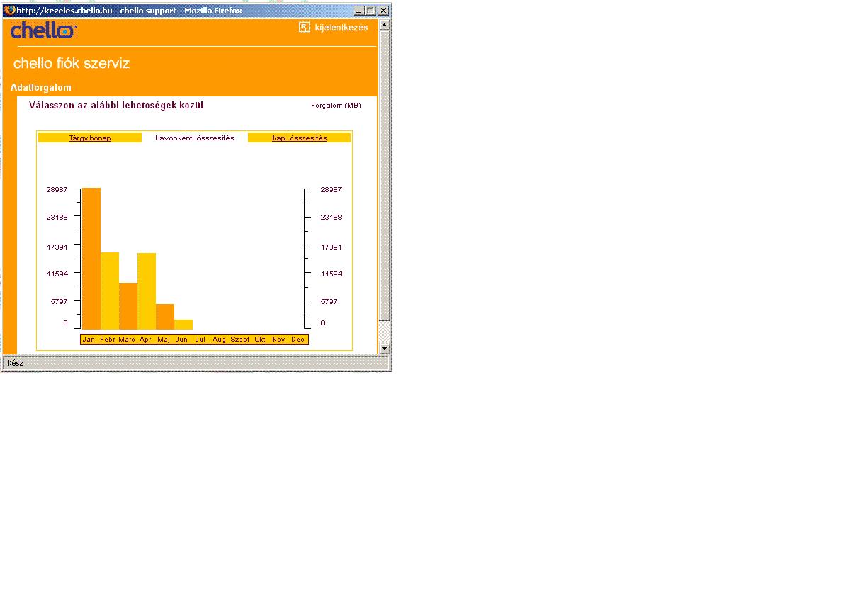Viewport: 856px width, 616px height.
Task: Open the Tárgy hónap tab
Action: coord(90,138)
